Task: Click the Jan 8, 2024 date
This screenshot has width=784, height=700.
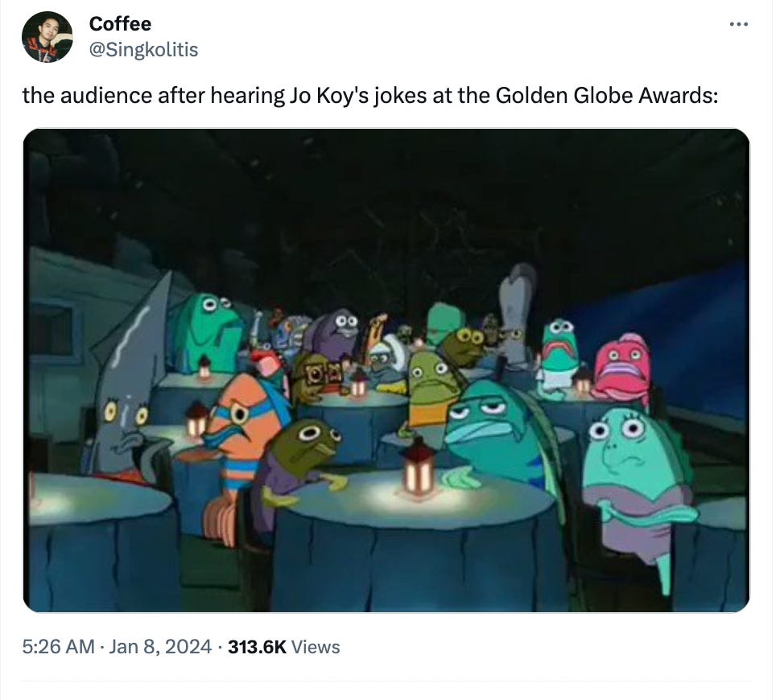Action: click(160, 647)
